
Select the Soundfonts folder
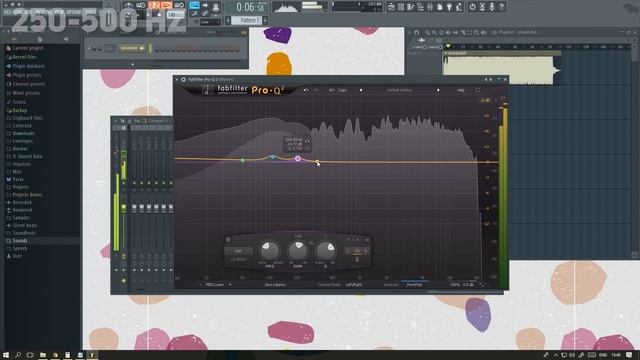[x=21, y=233]
